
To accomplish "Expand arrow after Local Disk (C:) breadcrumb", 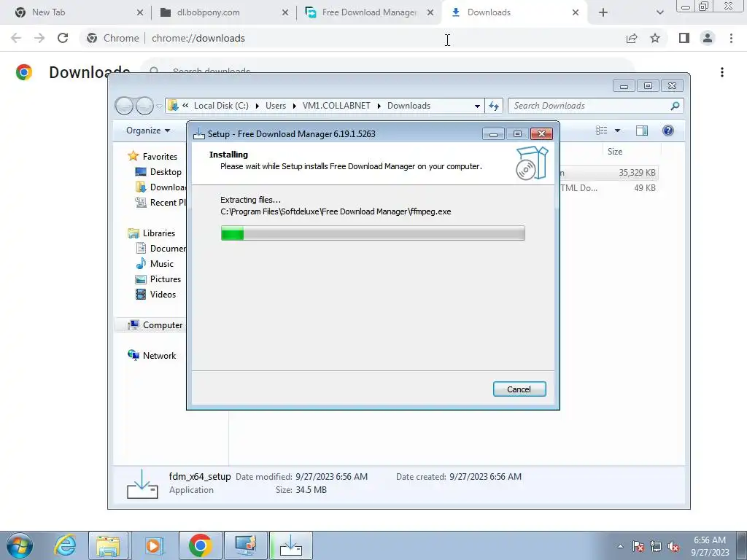I will tap(258, 106).
